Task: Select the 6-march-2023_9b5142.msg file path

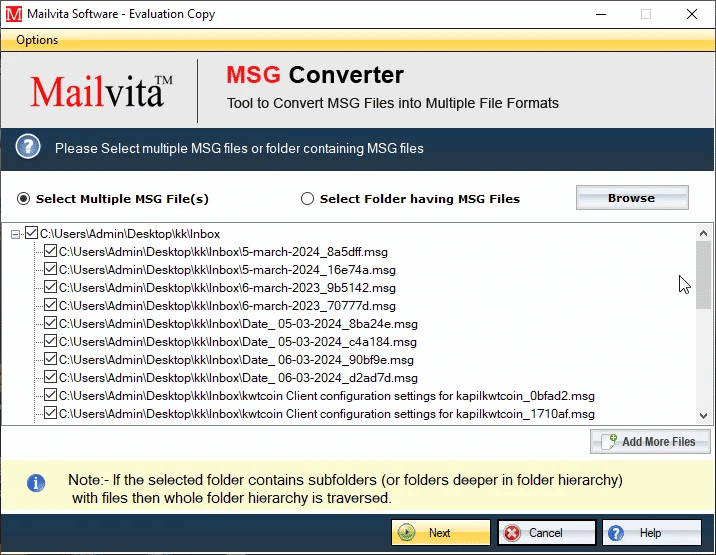Action: [227, 288]
